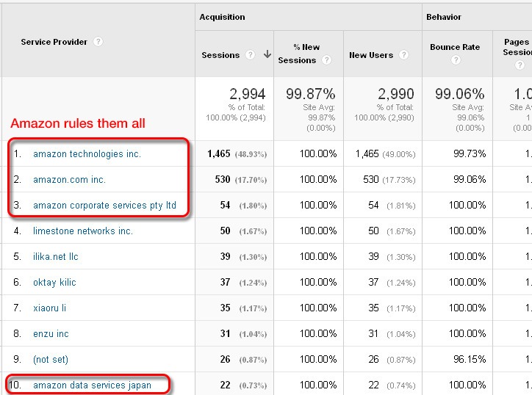Select 54 sessions for amazon corporate services

coord(226,205)
